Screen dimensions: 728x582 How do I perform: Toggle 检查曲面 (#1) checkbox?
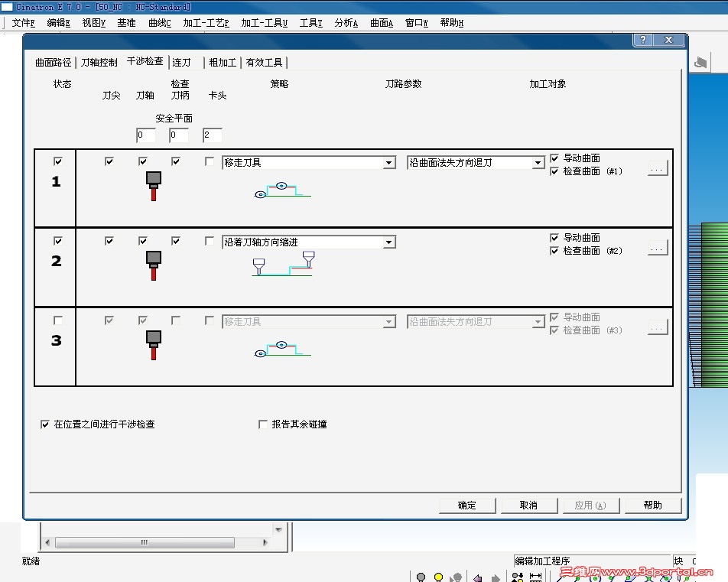554,171
